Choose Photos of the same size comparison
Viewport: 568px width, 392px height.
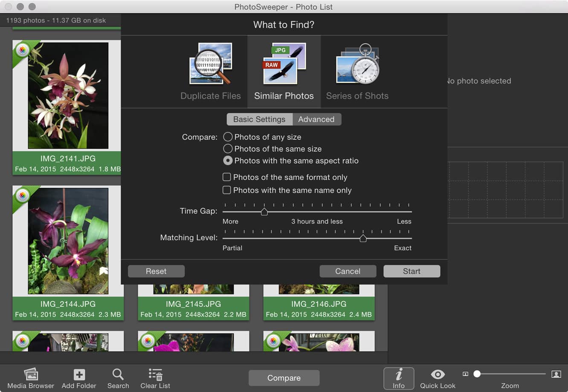click(228, 149)
